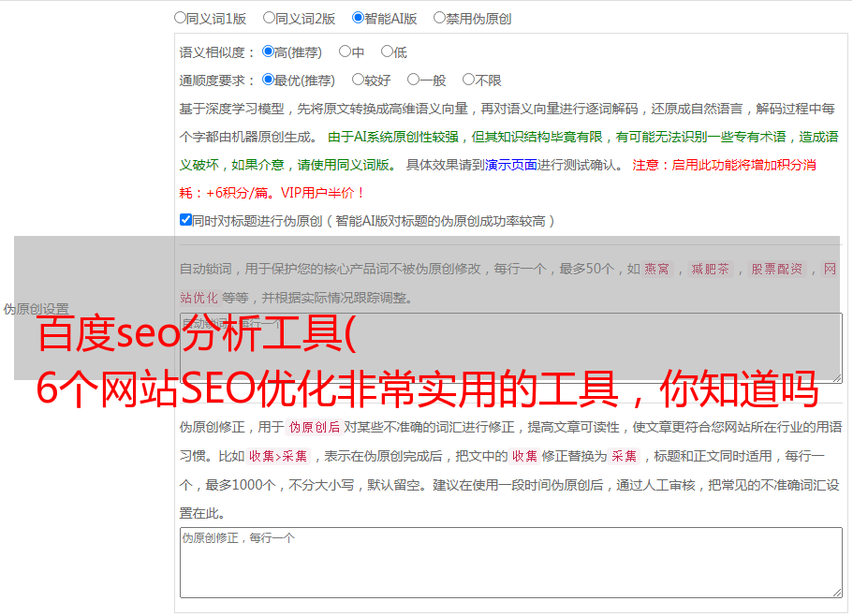Image resolution: width=853 pixels, height=616 pixels.
Task: Click the 伪原创设置 section label
Action: click(36, 309)
